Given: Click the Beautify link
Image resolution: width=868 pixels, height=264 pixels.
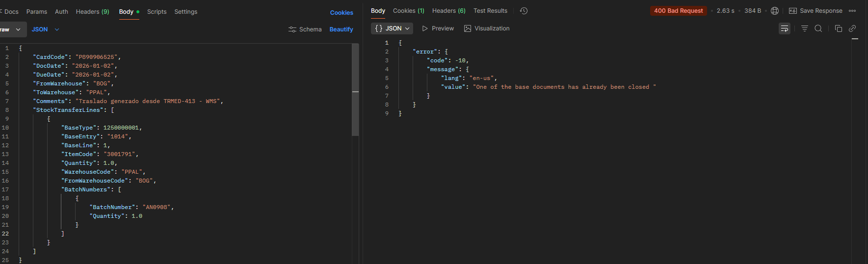Looking at the screenshot, I should (x=341, y=29).
